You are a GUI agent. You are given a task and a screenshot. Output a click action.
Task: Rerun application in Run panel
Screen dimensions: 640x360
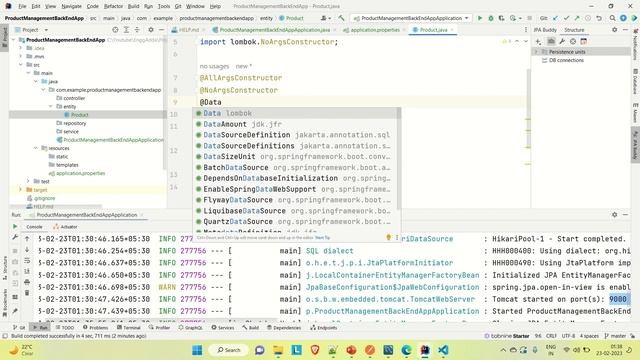tap(15, 226)
